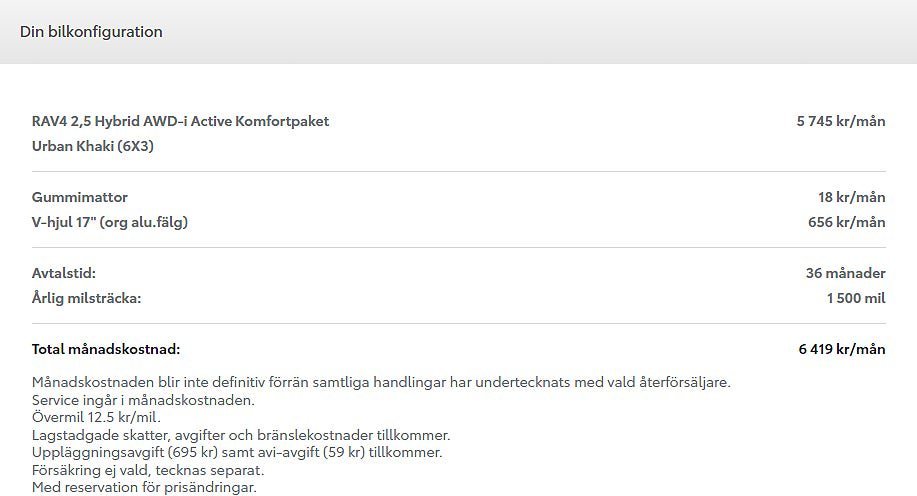Select the 1 500 mil mileage value
The height and width of the screenshot is (496, 917).
(x=855, y=298)
